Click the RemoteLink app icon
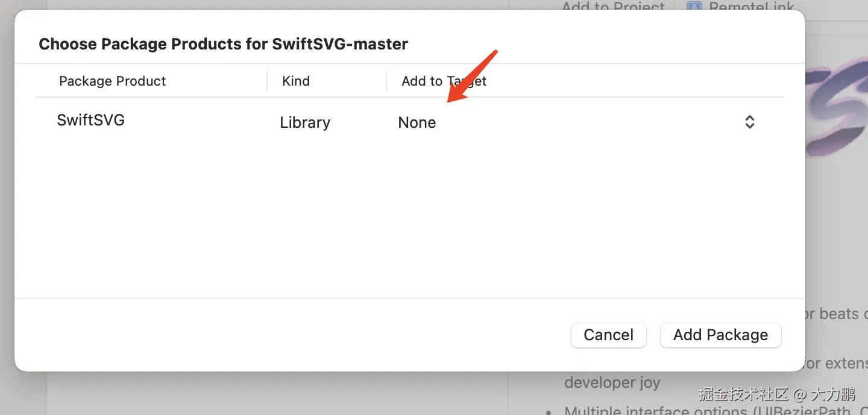The image size is (868, 415). (x=694, y=7)
